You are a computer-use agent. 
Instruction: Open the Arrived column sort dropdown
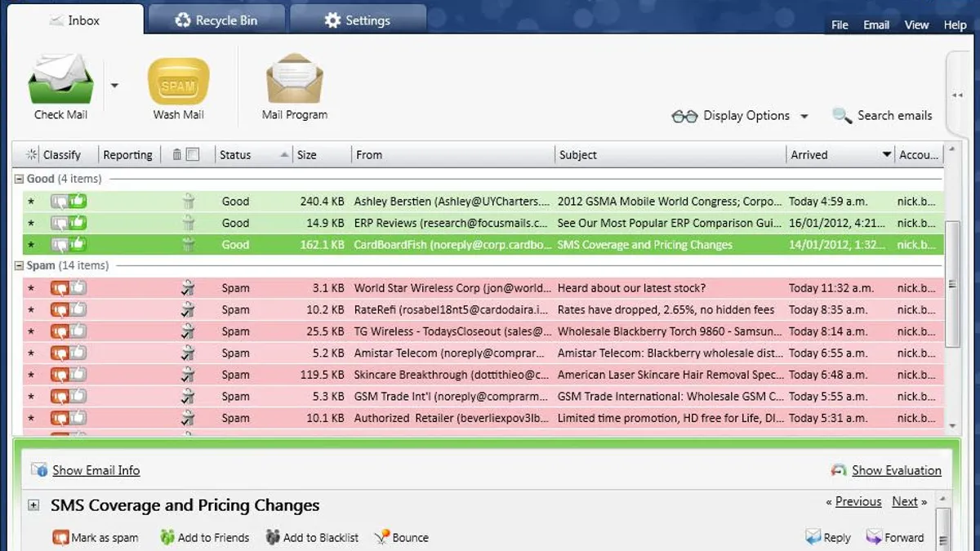click(884, 154)
